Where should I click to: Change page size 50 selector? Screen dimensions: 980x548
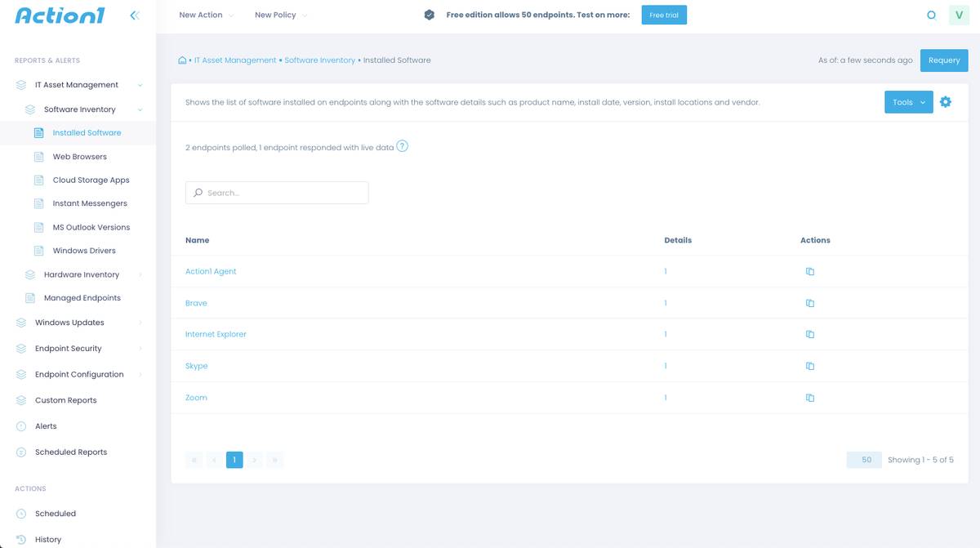(x=864, y=460)
